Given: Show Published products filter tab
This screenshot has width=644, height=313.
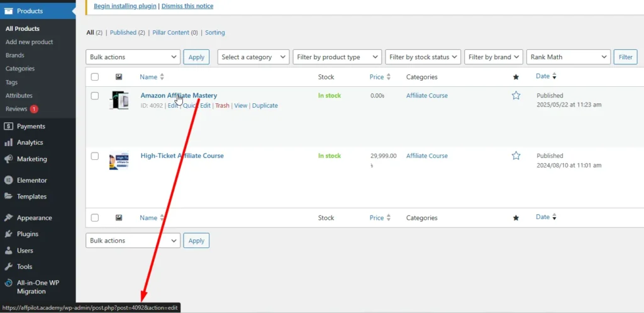Looking at the screenshot, I should [x=123, y=33].
